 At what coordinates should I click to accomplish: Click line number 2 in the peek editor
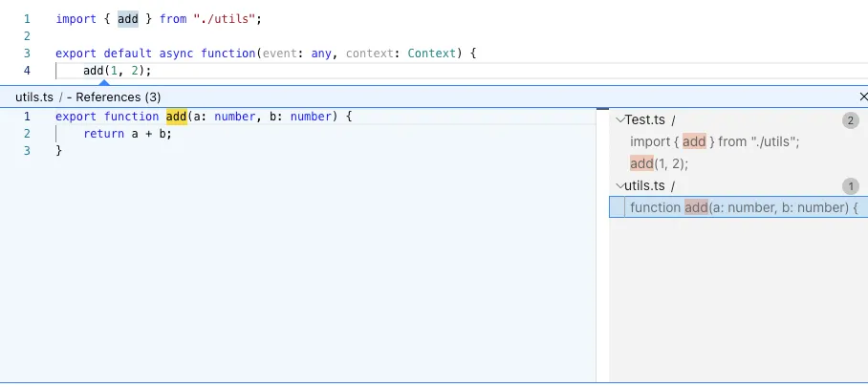pyautogui.click(x=27, y=134)
